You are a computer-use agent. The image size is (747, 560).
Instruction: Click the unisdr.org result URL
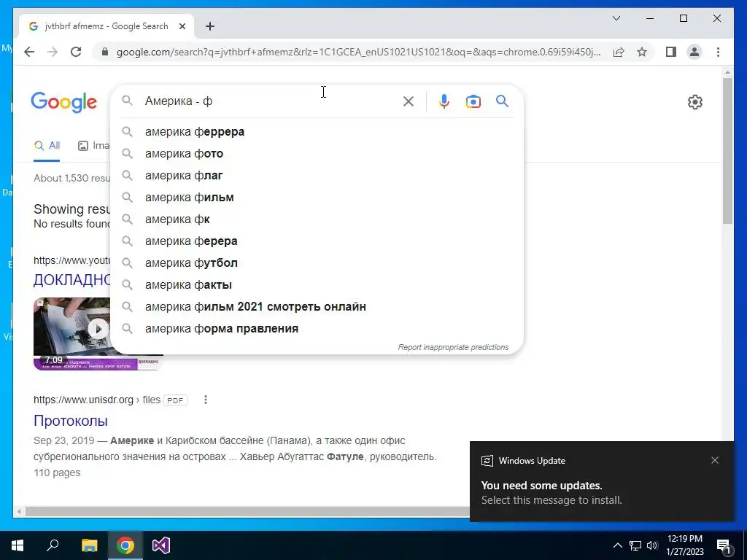pos(97,400)
